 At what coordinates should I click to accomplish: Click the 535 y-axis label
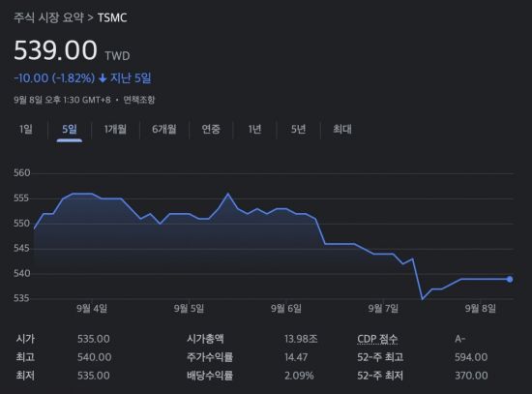tap(21, 298)
